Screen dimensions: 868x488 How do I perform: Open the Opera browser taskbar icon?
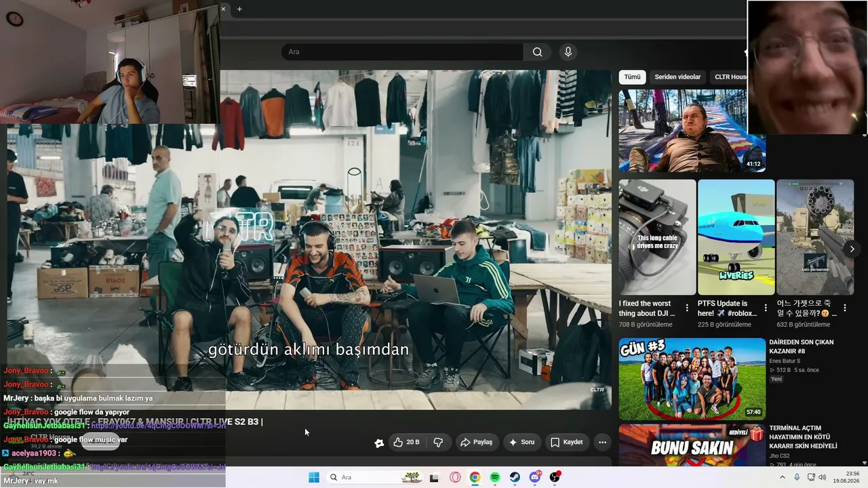[455, 477]
